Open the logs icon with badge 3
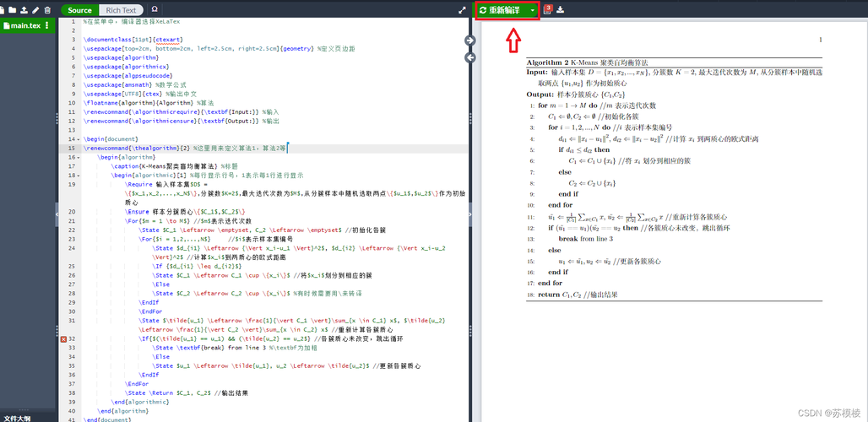Screen dimensions: 868x422 [x=547, y=10]
